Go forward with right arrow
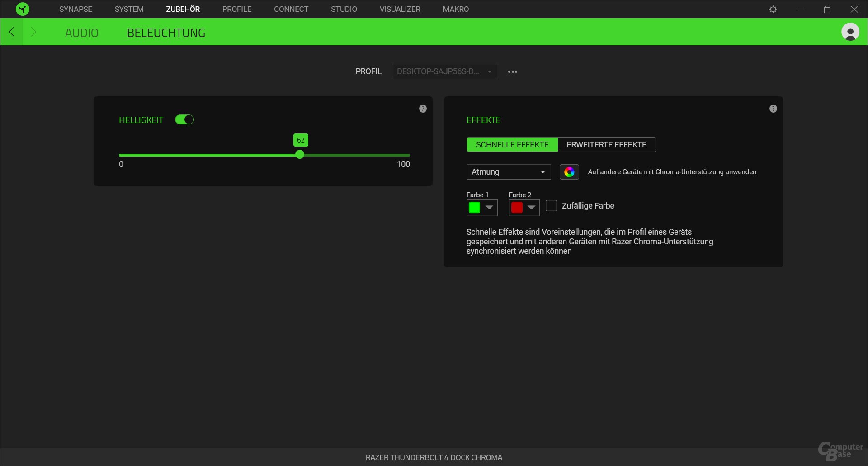This screenshot has height=466, width=868. [x=33, y=32]
